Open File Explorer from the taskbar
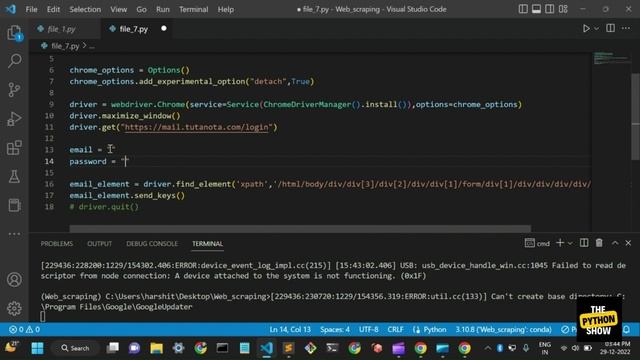The width and height of the screenshot is (640, 360). tap(156, 348)
